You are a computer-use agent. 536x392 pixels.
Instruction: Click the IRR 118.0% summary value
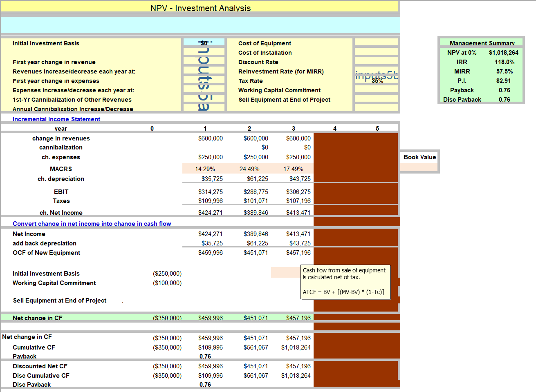pyautogui.click(x=505, y=62)
